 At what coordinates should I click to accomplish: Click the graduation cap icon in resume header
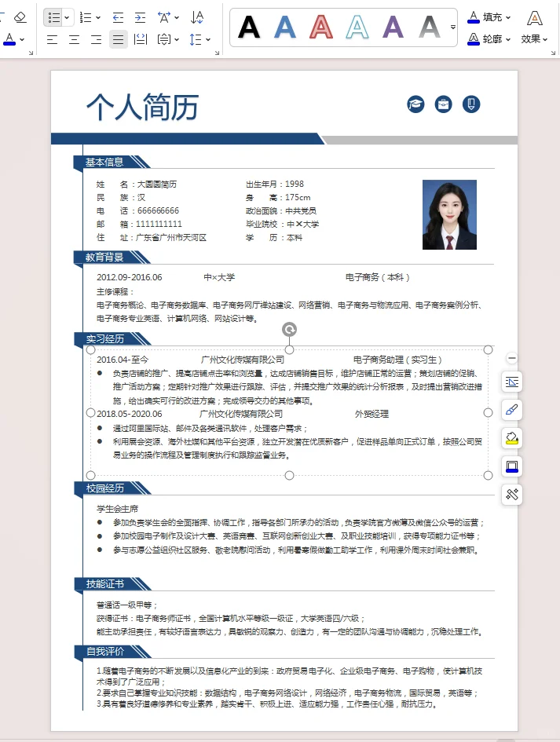point(415,104)
